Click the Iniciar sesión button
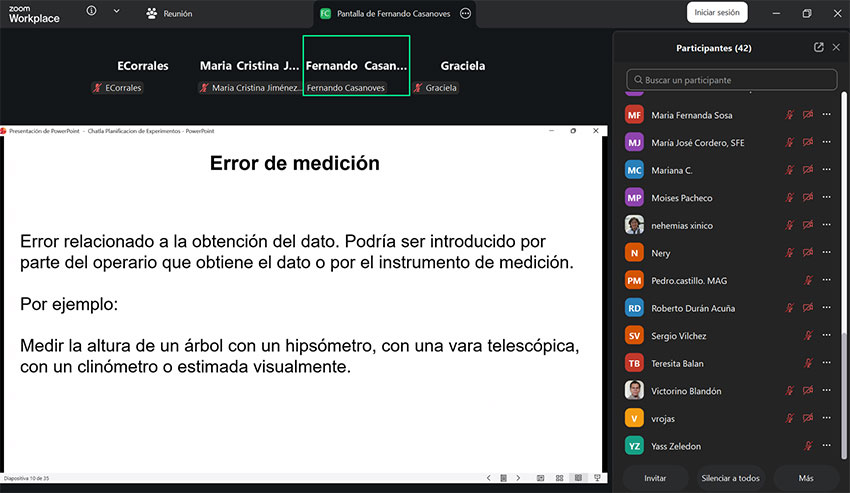850x493 pixels. [x=717, y=13]
